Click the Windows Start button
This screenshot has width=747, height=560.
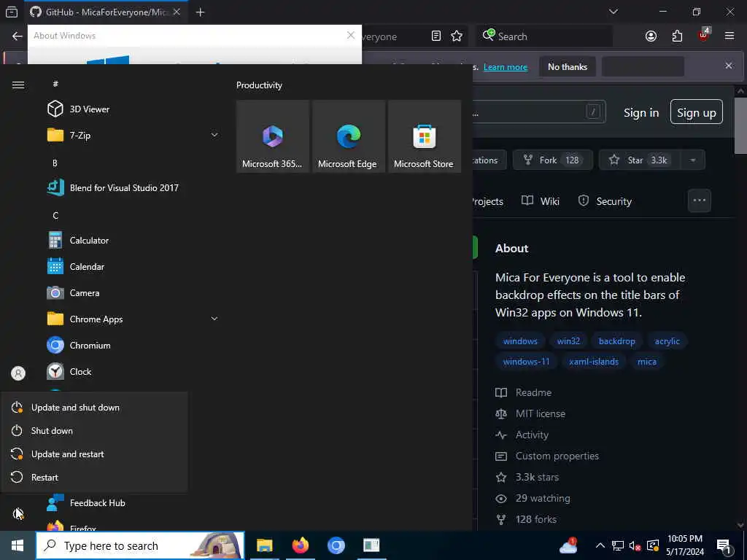18,545
